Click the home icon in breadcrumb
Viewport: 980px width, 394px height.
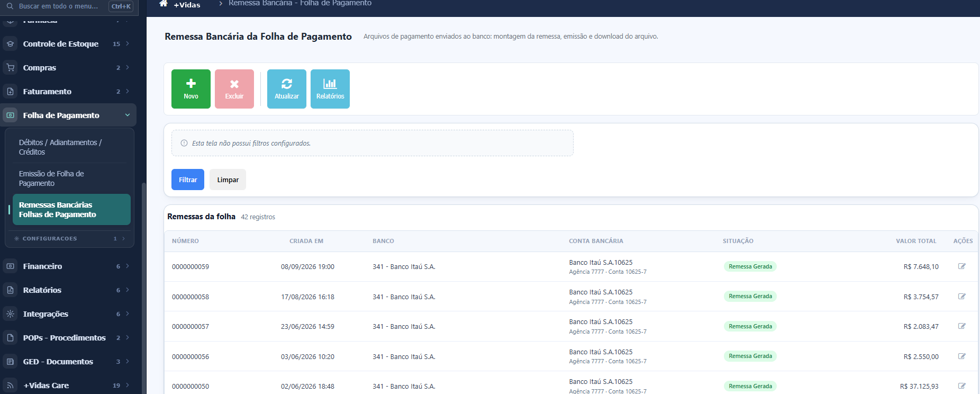tap(164, 4)
